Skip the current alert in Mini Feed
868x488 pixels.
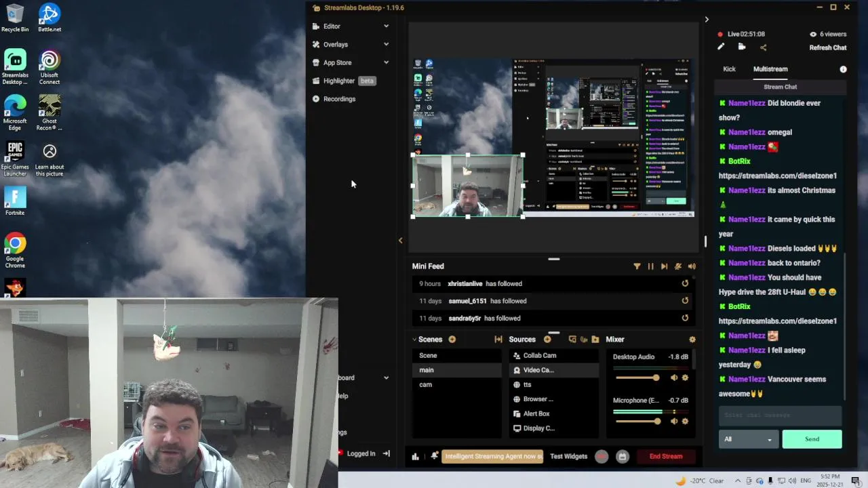click(x=664, y=266)
